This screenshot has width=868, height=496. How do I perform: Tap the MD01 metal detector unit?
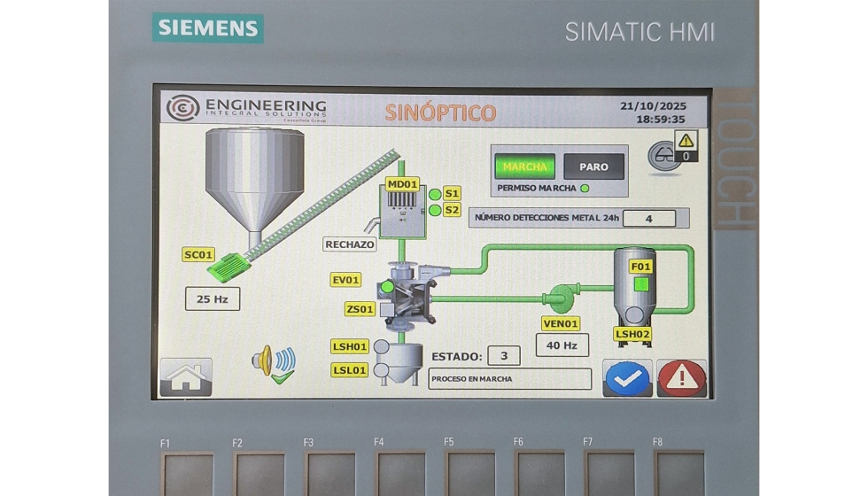pos(402,213)
